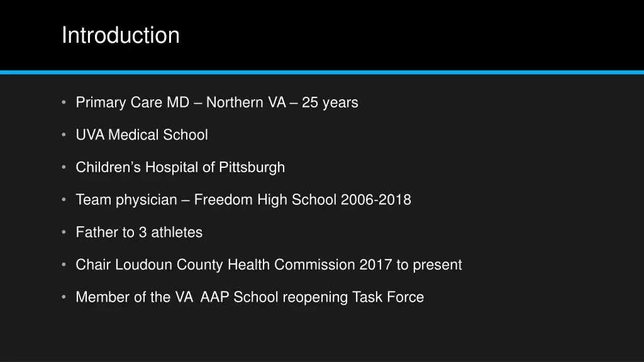The image size is (644, 362).
Task: Click the bullet before UVA Medical School
Action: click(x=64, y=134)
